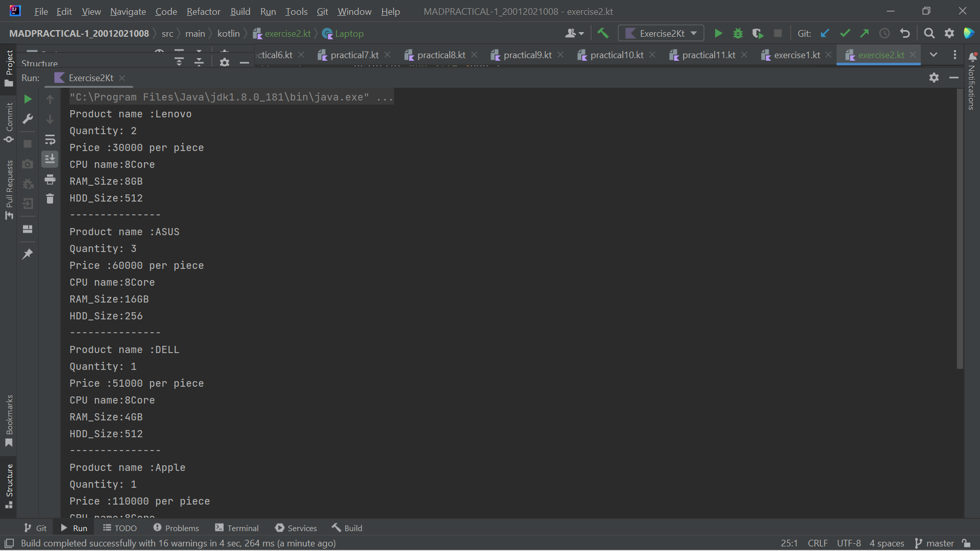The height and width of the screenshot is (551, 980).
Task: Open master branch selector in status bar
Action: 935,543
